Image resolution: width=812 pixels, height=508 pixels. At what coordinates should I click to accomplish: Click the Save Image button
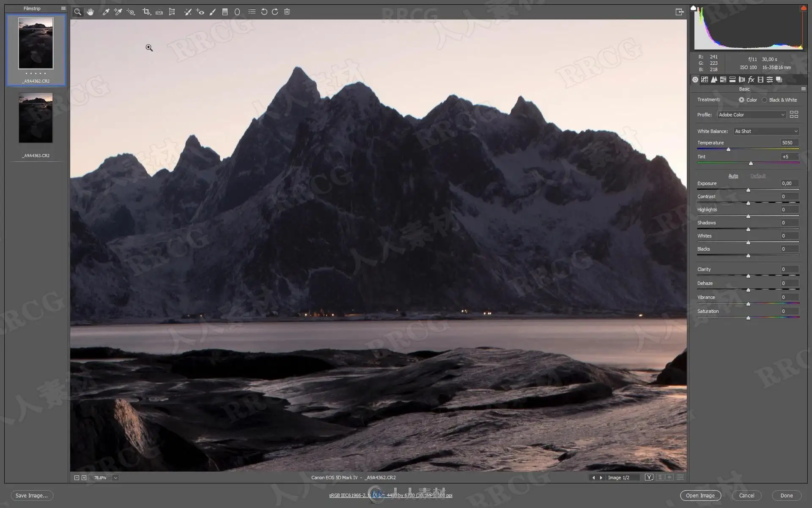(x=32, y=495)
